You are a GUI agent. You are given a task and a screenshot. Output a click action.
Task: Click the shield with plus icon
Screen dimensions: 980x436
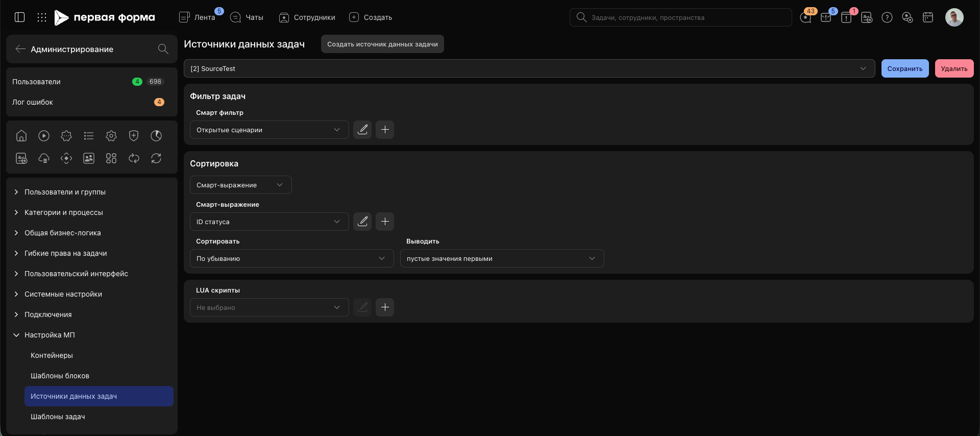point(134,136)
